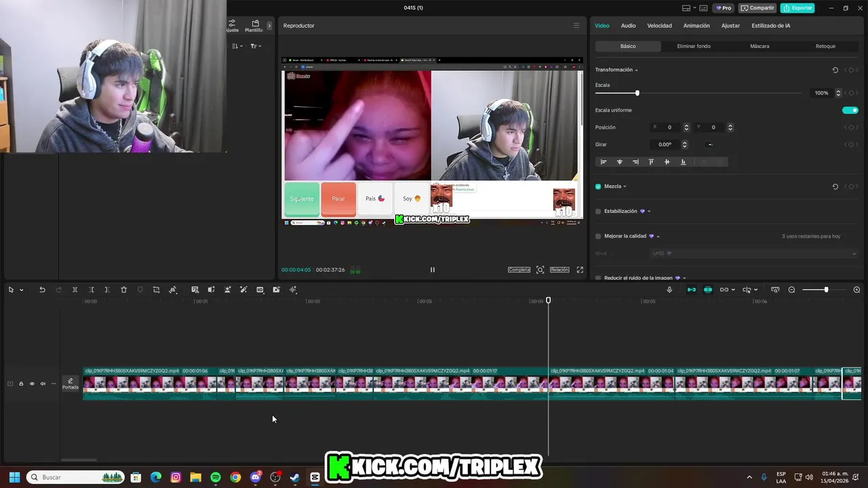Click the Relación aspect ratio button

559,270
